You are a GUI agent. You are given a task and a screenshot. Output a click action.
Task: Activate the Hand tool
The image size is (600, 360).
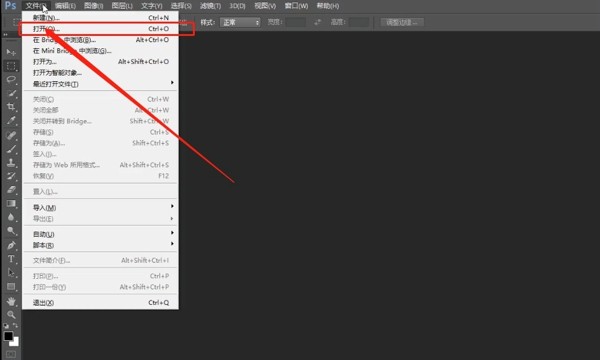(11, 301)
